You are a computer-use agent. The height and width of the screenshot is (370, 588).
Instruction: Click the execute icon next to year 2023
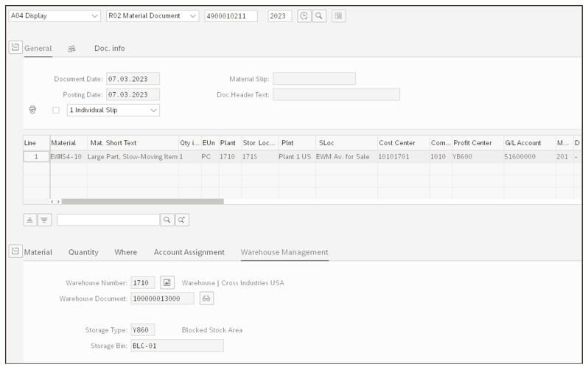(x=304, y=15)
